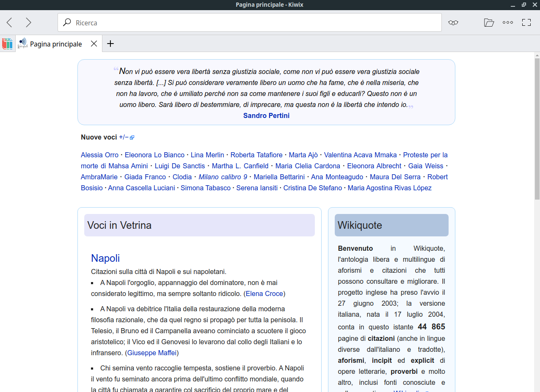Click the Nuove voci label
Image resolution: width=540 pixels, height=392 pixels.
(x=99, y=137)
